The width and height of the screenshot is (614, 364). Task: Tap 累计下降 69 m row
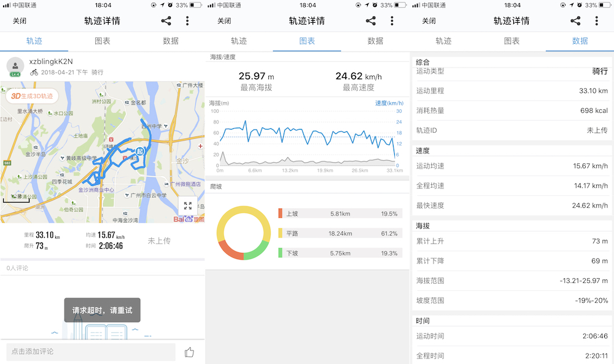point(512,261)
